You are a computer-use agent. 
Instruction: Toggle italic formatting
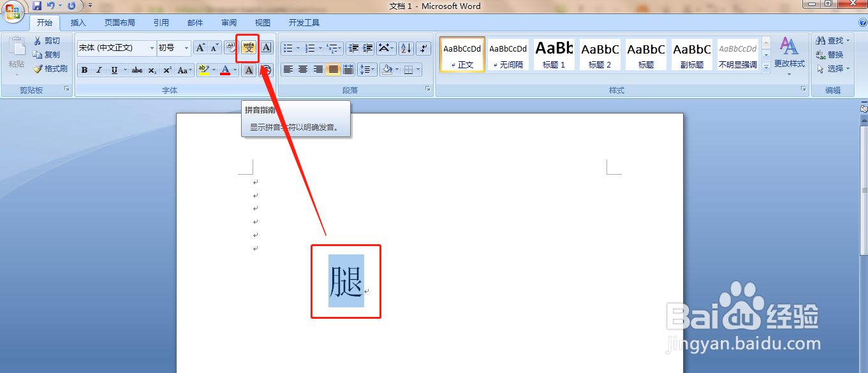pyautogui.click(x=99, y=70)
